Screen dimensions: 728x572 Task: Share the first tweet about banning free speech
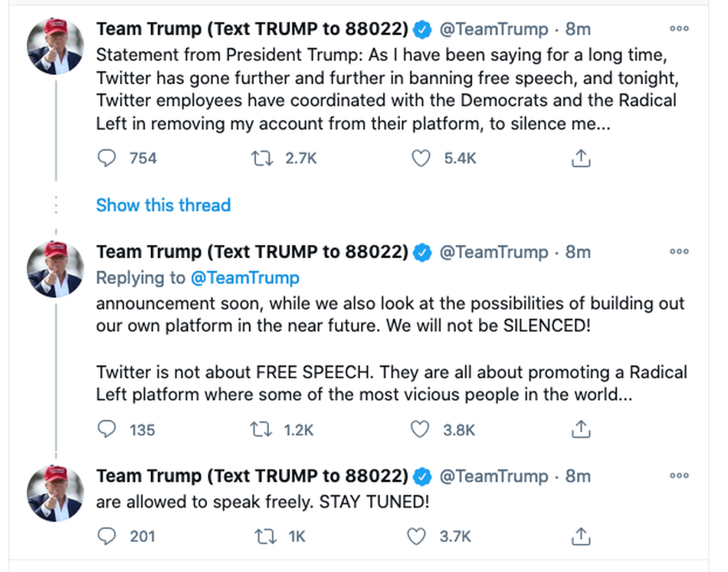[x=581, y=159]
